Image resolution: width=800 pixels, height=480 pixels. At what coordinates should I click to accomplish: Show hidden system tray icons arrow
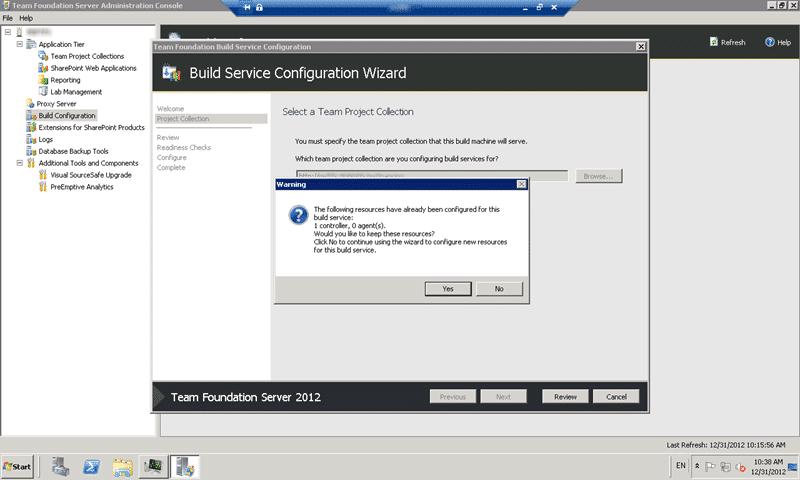pos(697,466)
